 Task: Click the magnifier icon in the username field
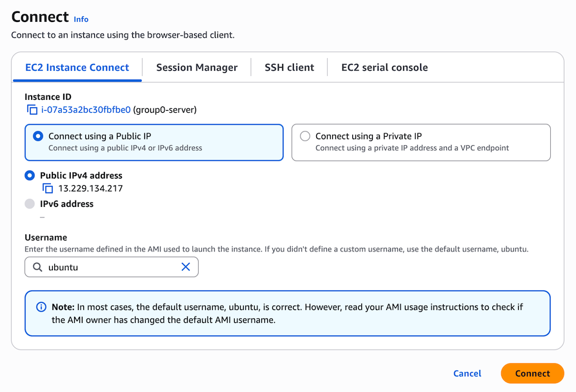(37, 267)
